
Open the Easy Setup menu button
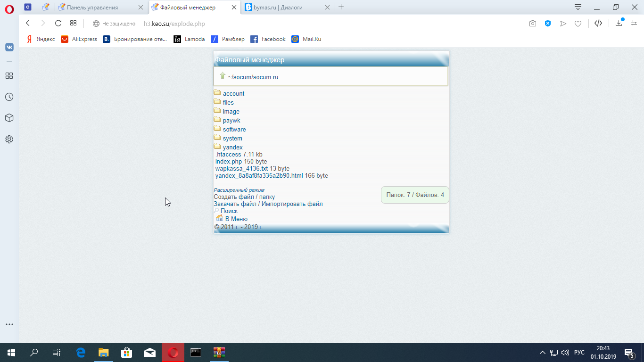tap(634, 24)
